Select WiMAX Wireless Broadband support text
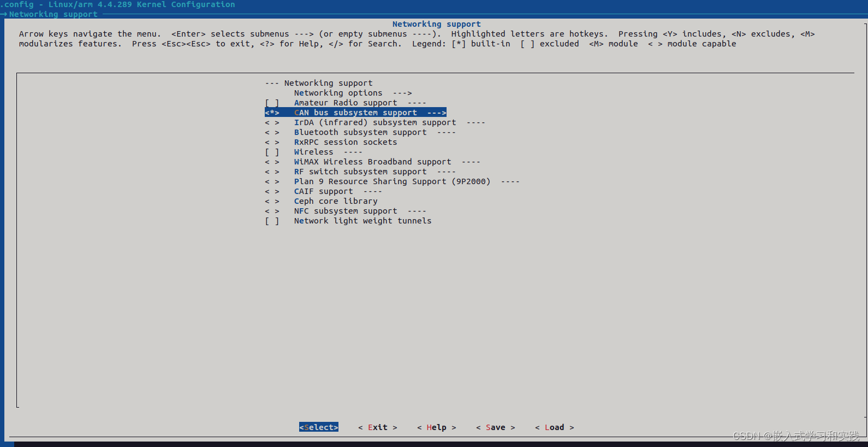 [x=373, y=162]
